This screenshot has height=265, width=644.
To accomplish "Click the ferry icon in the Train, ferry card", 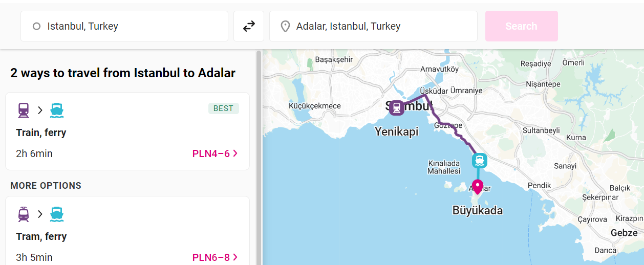I will click(56, 110).
